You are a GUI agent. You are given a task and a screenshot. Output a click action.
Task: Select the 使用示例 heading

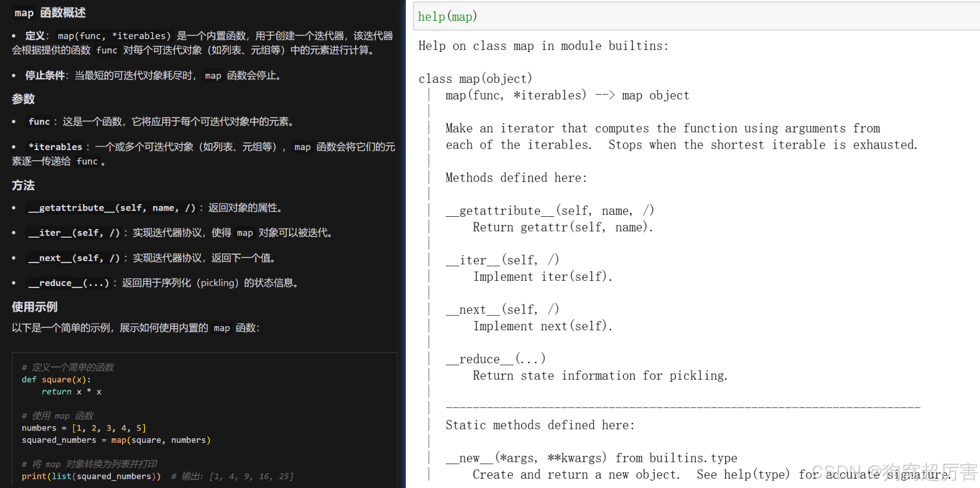coord(34,306)
